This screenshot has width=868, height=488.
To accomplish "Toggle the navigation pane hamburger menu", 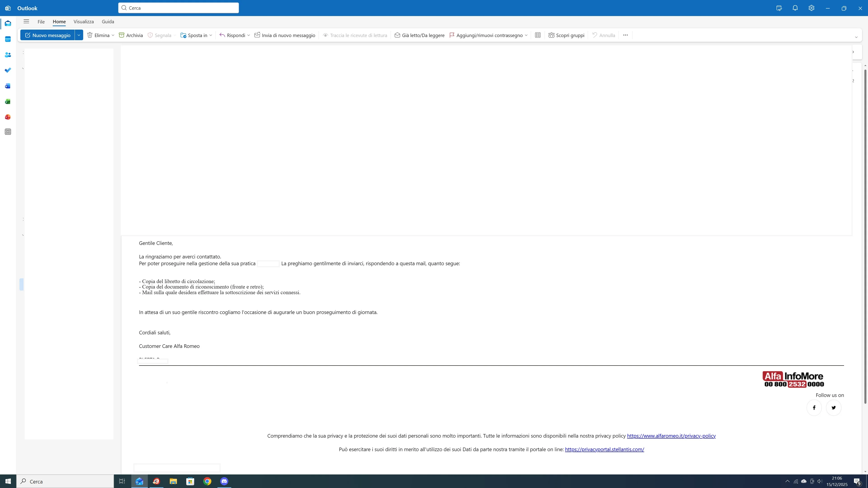I will tap(26, 21).
